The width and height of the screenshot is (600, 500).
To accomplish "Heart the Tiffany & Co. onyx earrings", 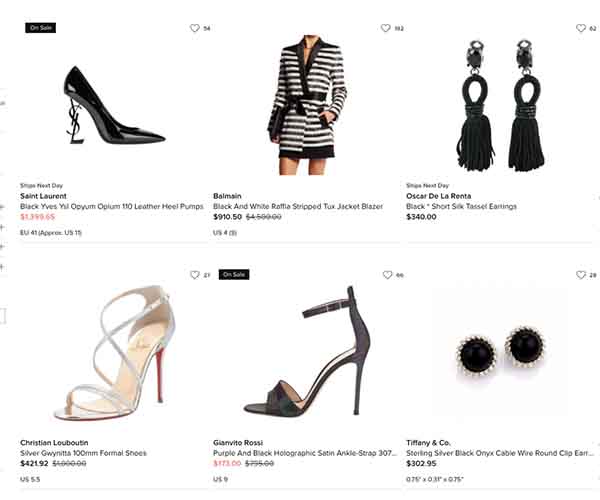I will pyautogui.click(x=580, y=274).
